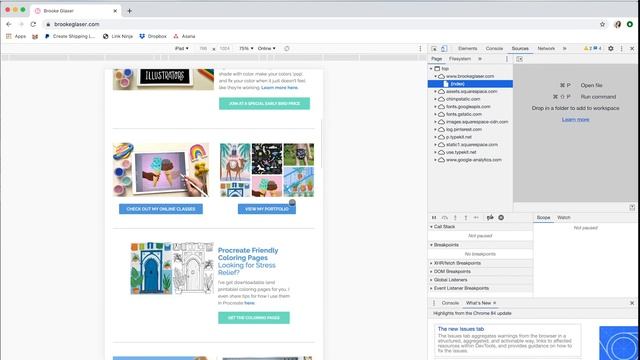The height and width of the screenshot is (360, 640).
Task: Click the step out icon
Action: 466,218
